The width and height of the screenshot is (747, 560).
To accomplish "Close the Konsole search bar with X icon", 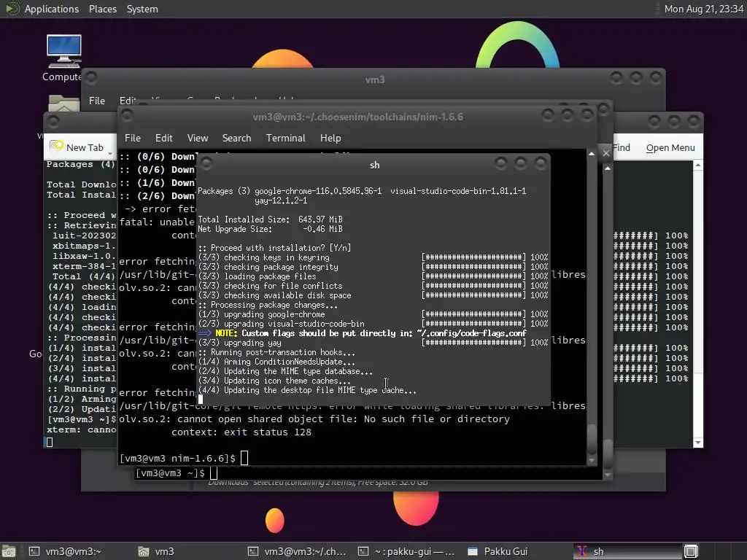I will (606, 153).
